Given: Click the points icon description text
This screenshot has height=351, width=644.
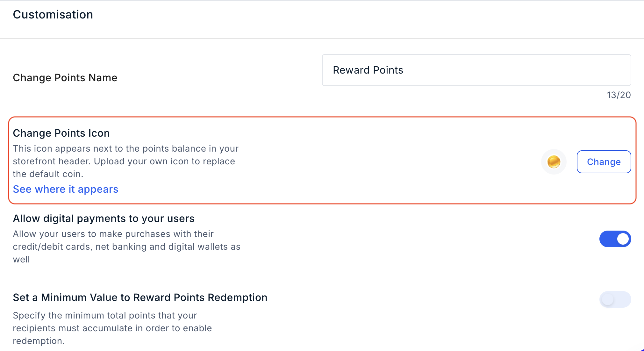Looking at the screenshot, I should (125, 161).
